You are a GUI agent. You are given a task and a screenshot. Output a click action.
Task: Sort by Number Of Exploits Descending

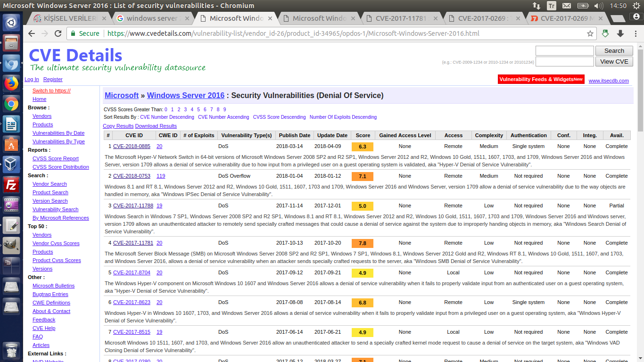343,117
